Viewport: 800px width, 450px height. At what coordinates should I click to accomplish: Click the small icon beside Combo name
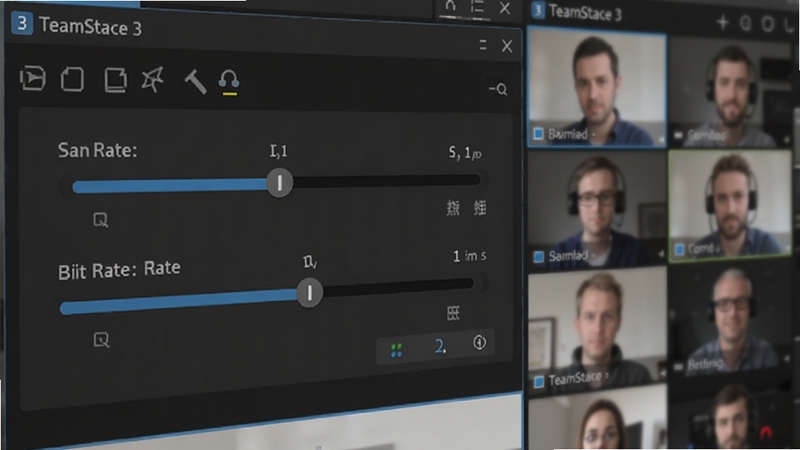[679, 135]
